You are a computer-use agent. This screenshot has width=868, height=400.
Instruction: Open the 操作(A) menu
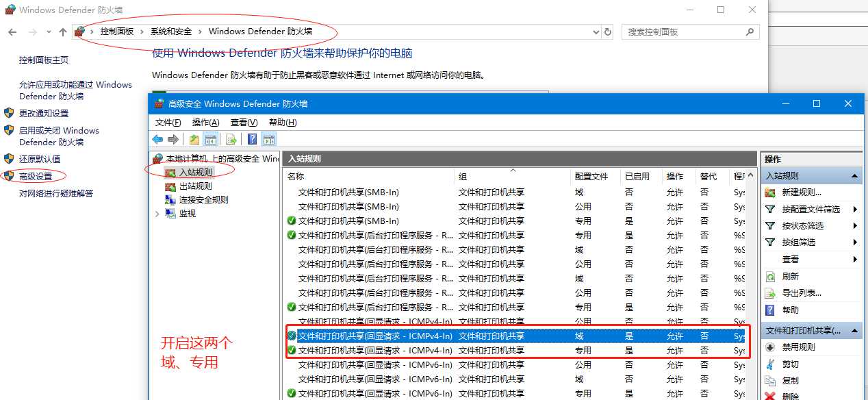pyautogui.click(x=205, y=123)
